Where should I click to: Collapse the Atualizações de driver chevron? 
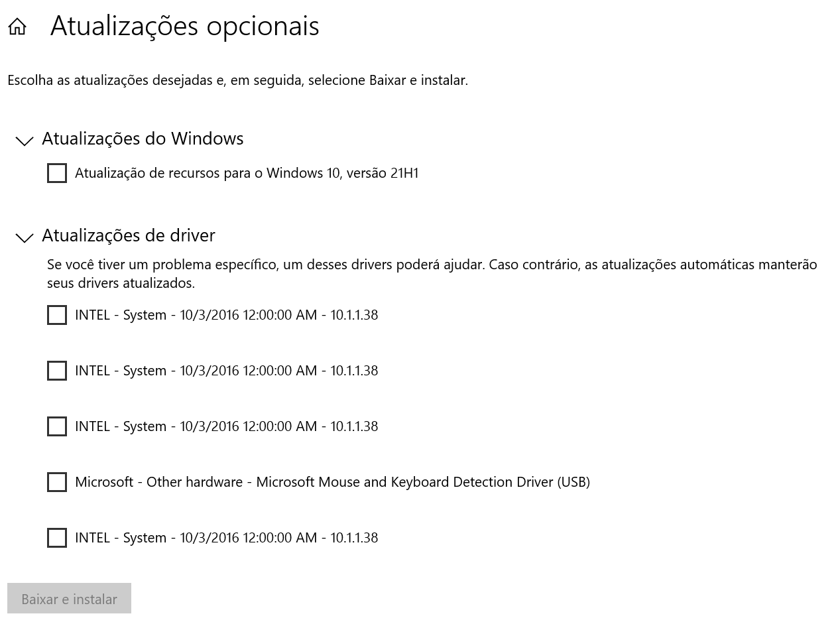(x=25, y=237)
